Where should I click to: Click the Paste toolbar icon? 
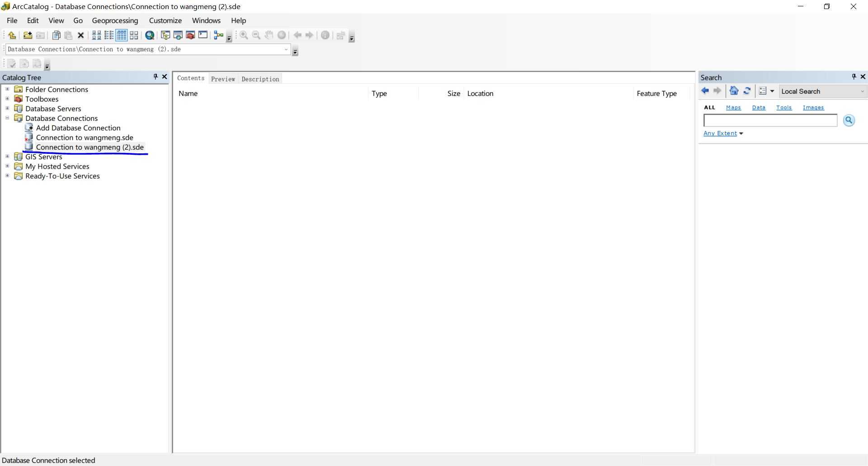pyautogui.click(x=69, y=35)
